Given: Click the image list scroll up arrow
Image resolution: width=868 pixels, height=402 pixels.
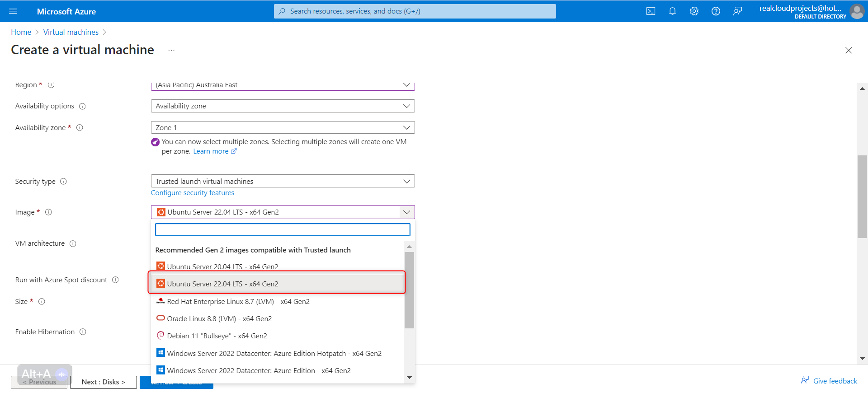Looking at the screenshot, I should (x=409, y=247).
